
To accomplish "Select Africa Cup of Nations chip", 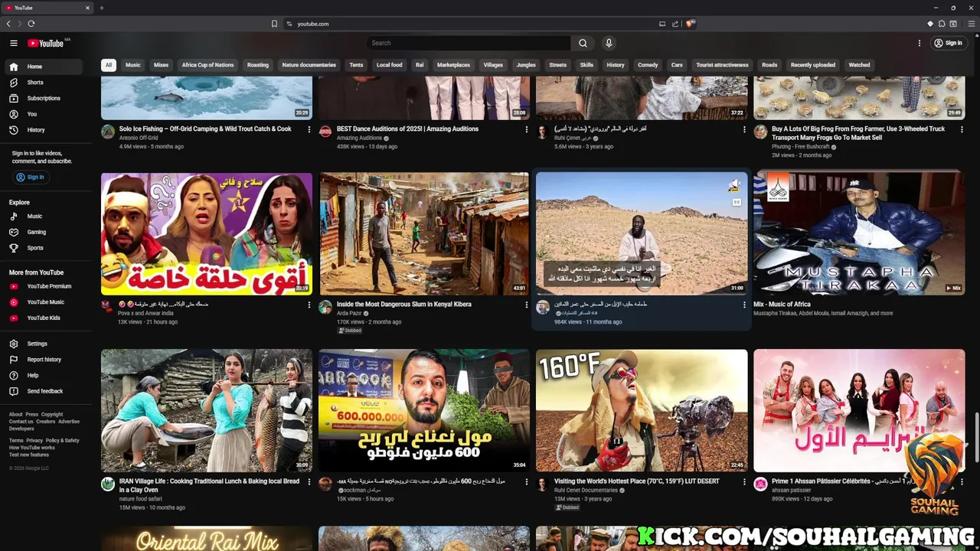I will pyautogui.click(x=207, y=65).
